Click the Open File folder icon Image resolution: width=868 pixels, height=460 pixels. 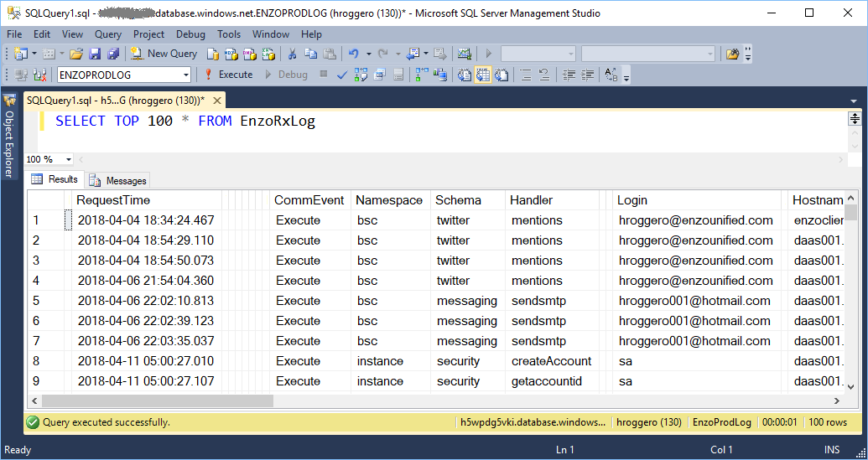[x=75, y=54]
